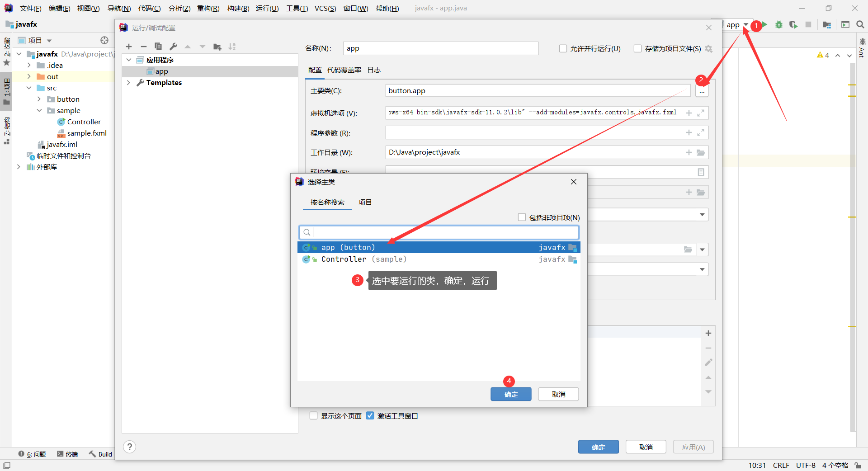This screenshot has height=471, width=868.
Task: Select sample.fxml in project tree
Action: (x=82, y=133)
